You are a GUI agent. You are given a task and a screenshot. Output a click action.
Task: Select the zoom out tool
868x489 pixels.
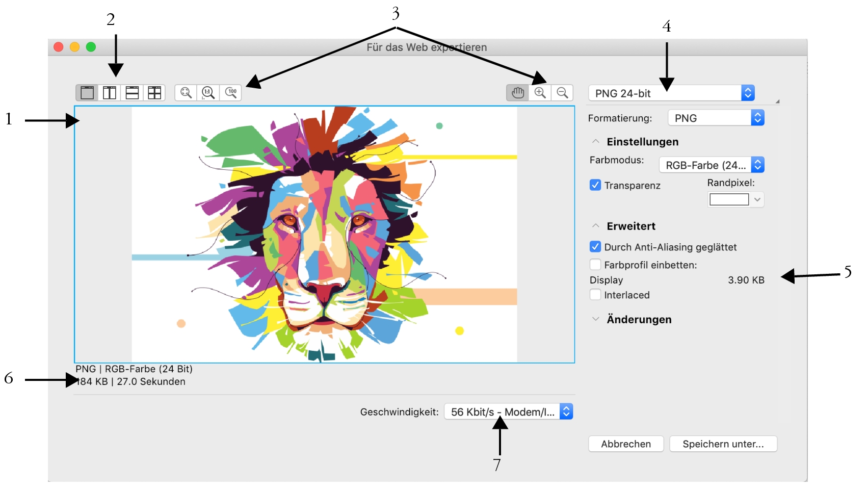(562, 93)
